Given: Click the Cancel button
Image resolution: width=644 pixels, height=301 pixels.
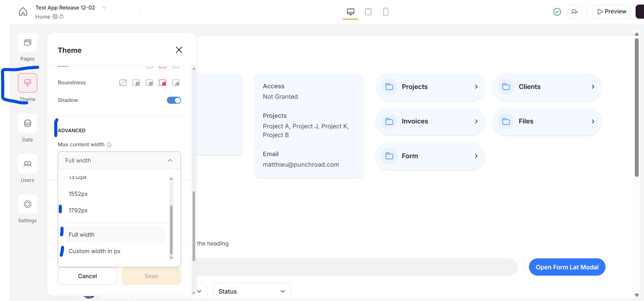Looking at the screenshot, I should pyautogui.click(x=87, y=276).
